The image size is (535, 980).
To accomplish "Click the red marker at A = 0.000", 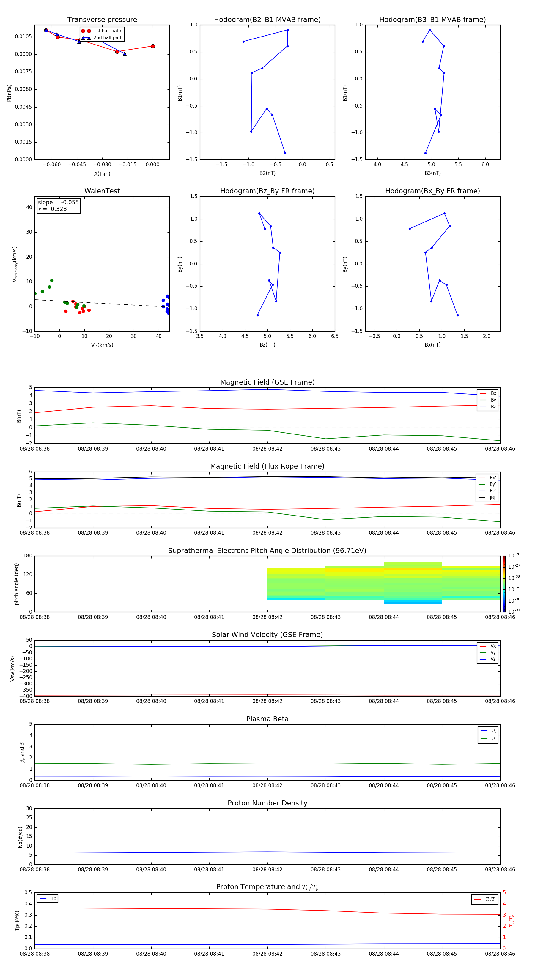I will [153, 46].
